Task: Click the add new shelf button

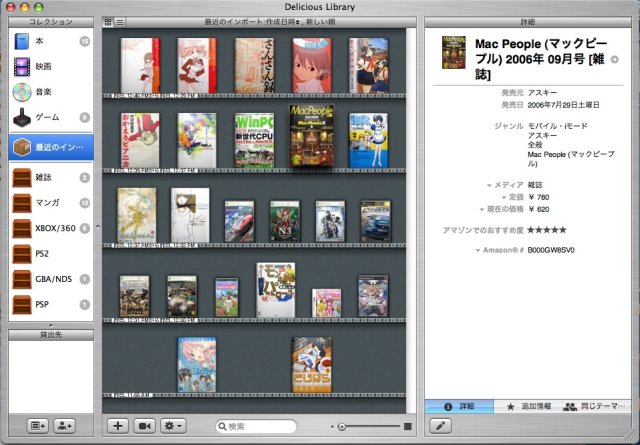Action: 38,426
